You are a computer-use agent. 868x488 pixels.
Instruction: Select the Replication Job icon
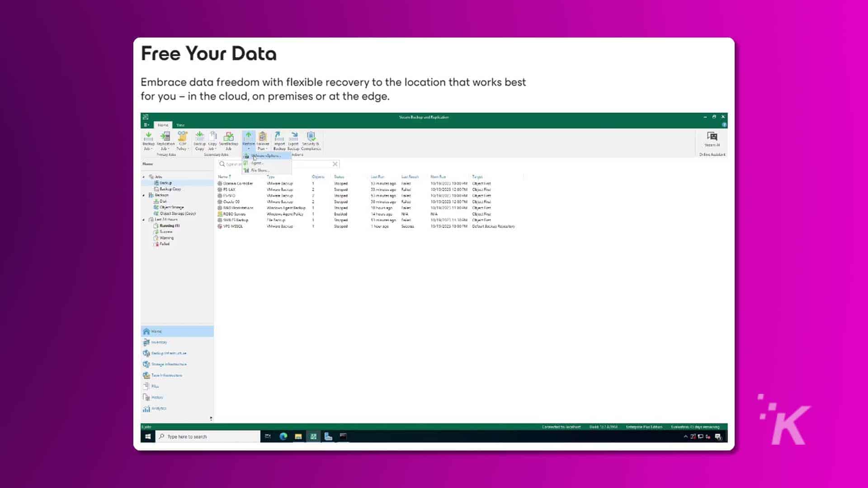click(x=165, y=140)
